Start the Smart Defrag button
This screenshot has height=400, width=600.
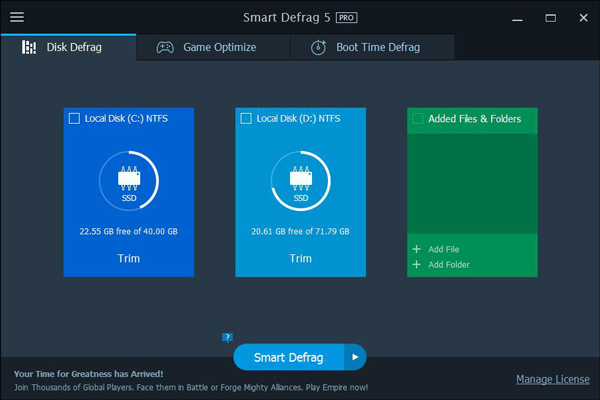(289, 357)
